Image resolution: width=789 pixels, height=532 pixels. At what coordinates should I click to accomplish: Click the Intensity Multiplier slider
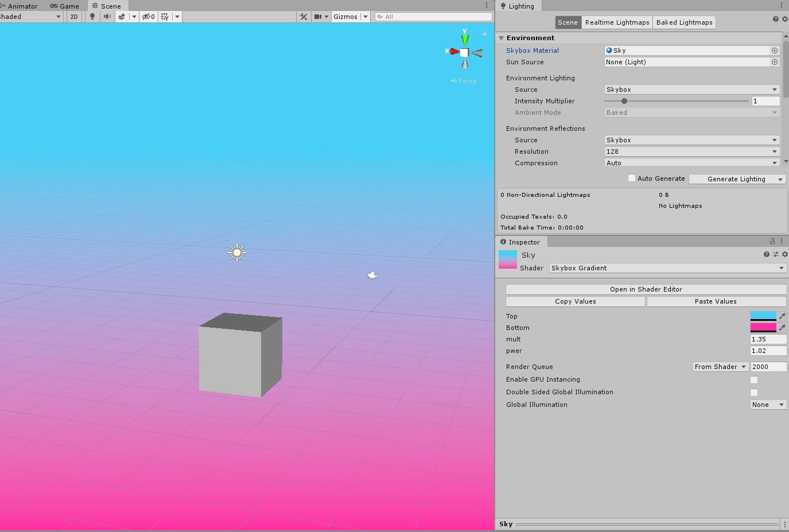click(677, 101)
